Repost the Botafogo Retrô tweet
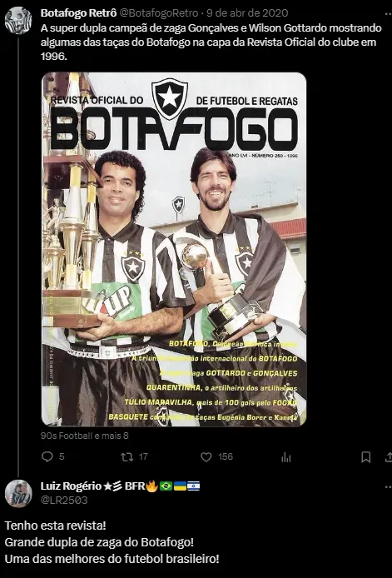The height and width of the screenshot is (578, 392). 127,457
